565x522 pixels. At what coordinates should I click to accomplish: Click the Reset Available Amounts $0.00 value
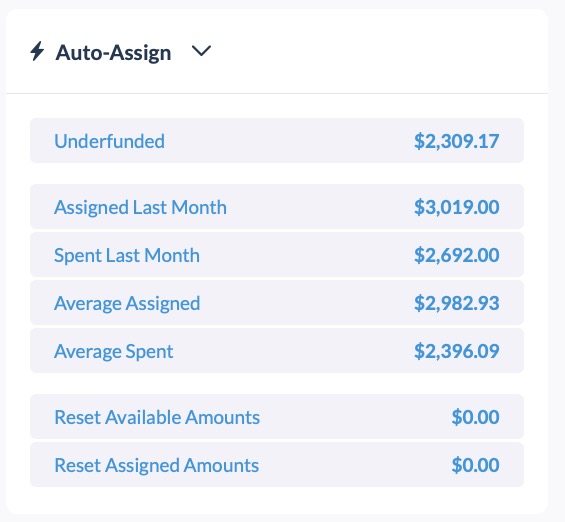pos(475,417)
